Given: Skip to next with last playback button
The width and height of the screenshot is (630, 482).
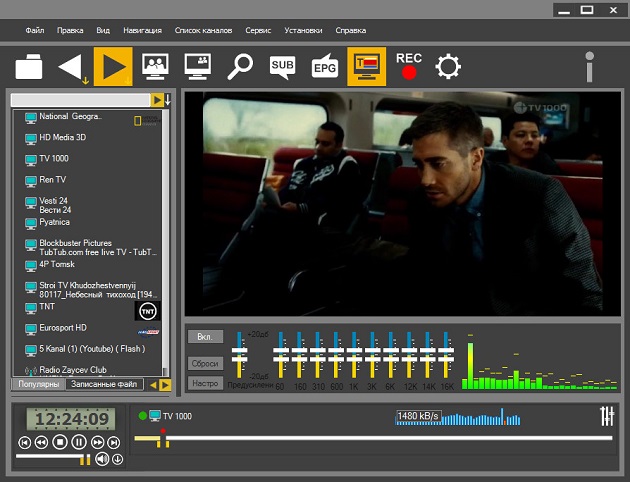Looking at the screenshot, I should (114, 443).
